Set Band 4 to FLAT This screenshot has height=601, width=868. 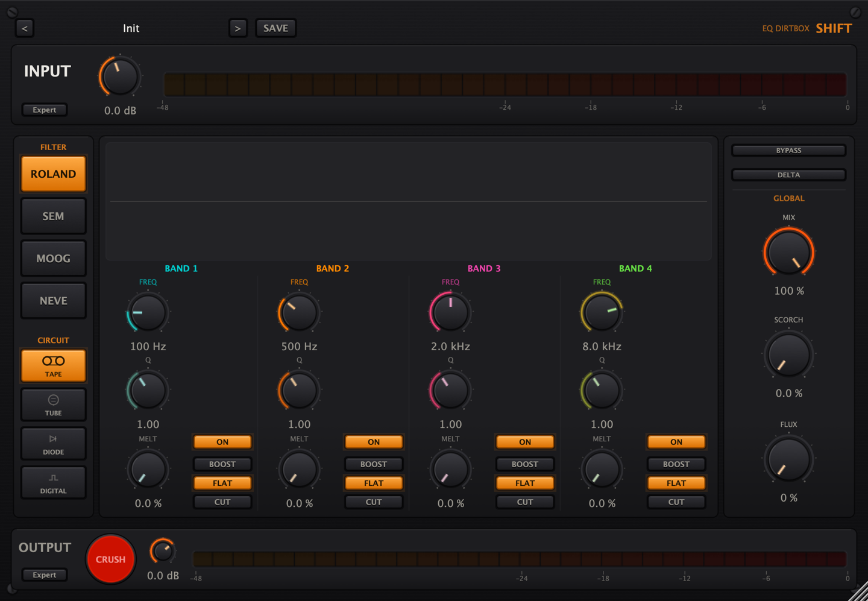coord(676,483)
